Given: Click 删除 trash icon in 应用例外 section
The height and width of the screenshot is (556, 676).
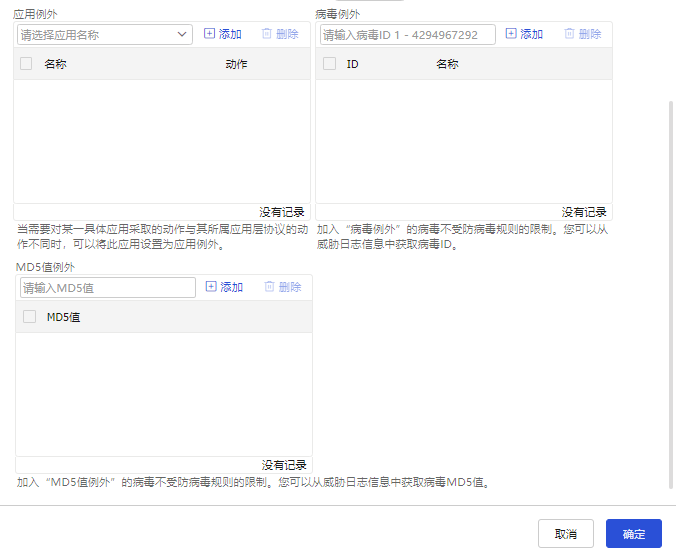Looking at the screenshot, I should pos(267,34).
